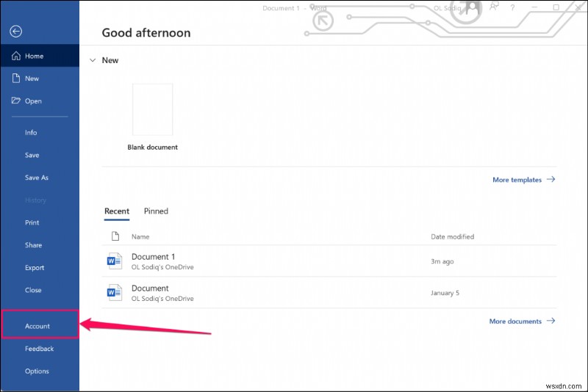Viewport: 588px width, 392px height.
Task: Click the Open folder icon in sidebar
Action: [x=15, y=101]
